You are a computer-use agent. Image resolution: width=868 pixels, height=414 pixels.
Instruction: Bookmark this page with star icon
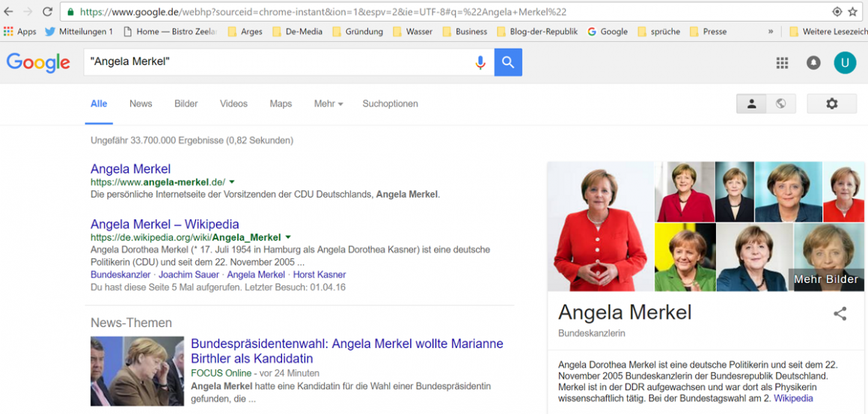coord(853,12)
